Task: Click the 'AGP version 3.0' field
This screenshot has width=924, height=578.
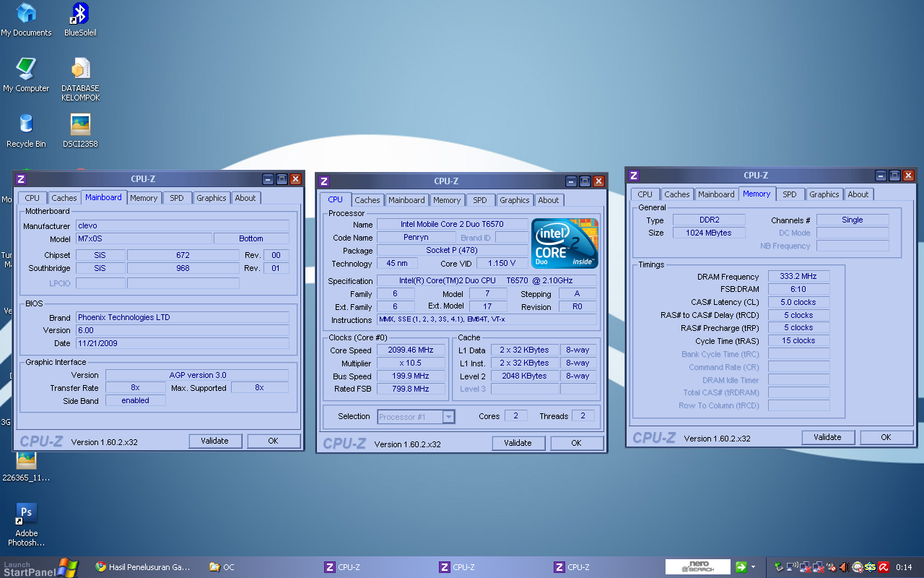Action: tap(197, 376)
